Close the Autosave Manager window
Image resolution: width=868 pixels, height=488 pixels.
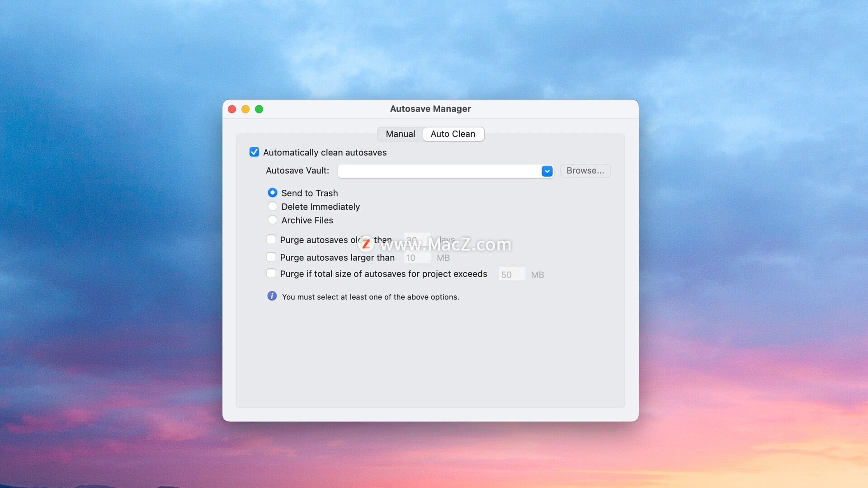tap(232, 109)
